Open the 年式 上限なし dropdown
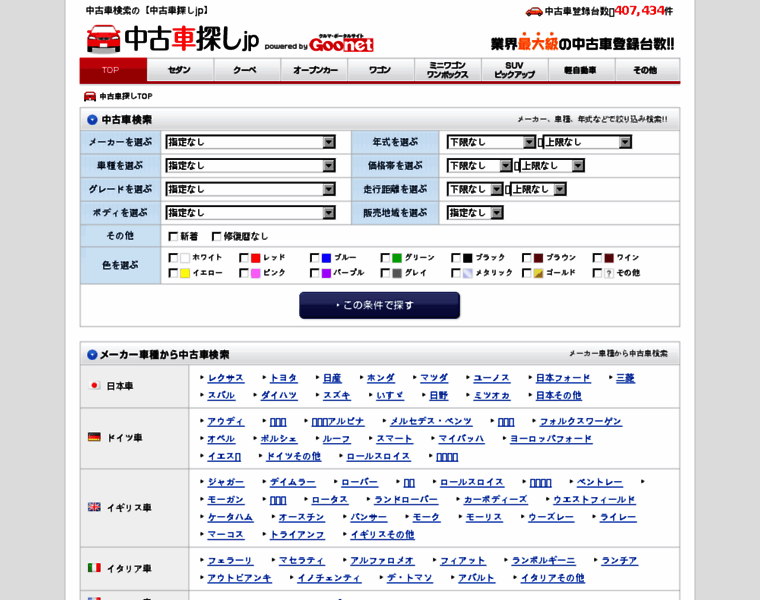 tap(587, 142)
